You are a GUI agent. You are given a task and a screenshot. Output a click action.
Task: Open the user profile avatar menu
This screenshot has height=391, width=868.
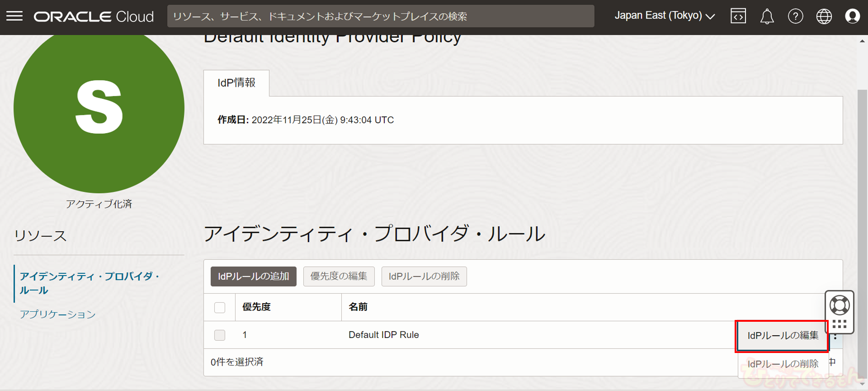(x=852, y=16)
